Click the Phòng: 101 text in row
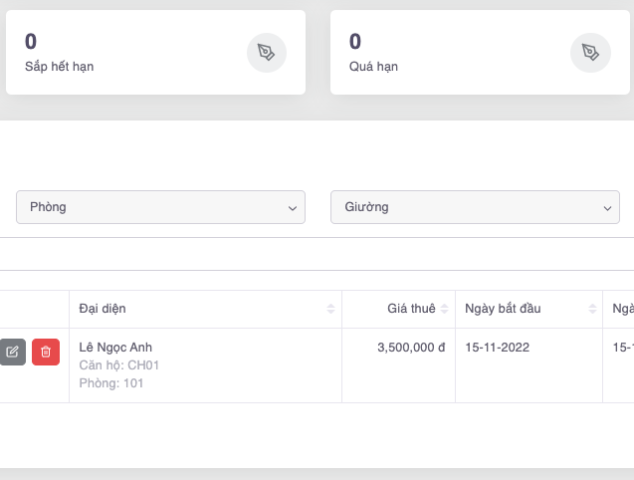The width and height of the screenshot is (634, 480). tap(111, 383)
